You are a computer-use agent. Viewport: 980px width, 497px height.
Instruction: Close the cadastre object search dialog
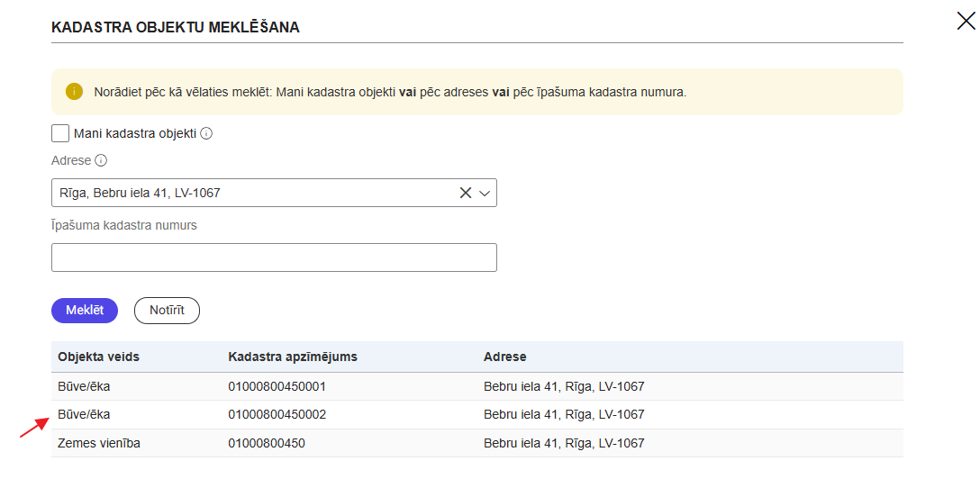[x=966, y=22]
